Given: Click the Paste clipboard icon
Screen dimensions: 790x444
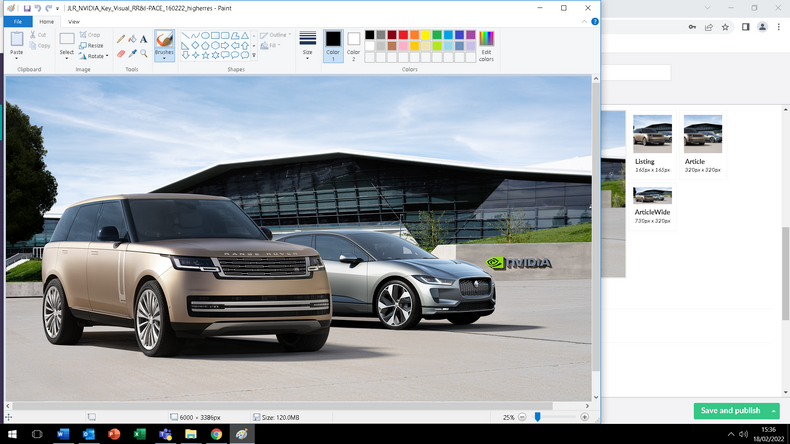Looking at the screenshot, I should [x=17, y=39].
